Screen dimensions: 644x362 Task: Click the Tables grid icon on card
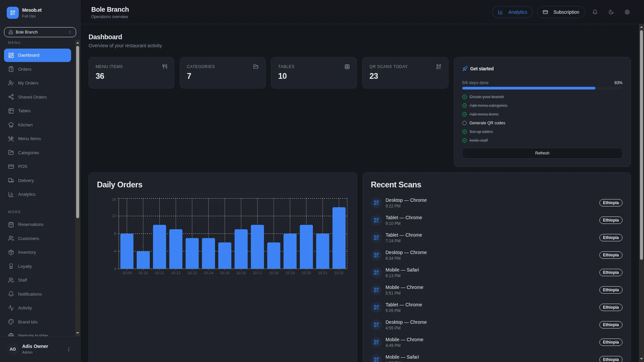[347, 67]
